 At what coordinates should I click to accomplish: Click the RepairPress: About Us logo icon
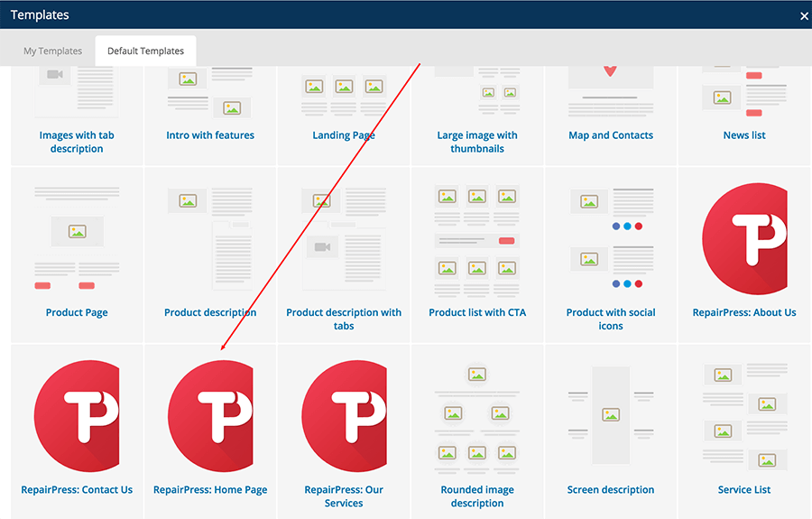coord(744,239)
